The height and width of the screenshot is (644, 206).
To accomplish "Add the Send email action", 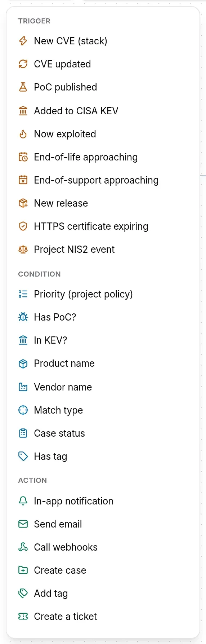I will coord(103,524).
